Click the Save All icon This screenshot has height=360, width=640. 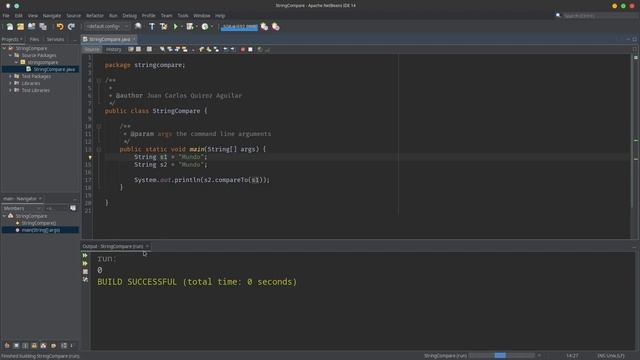pos(43,27)
